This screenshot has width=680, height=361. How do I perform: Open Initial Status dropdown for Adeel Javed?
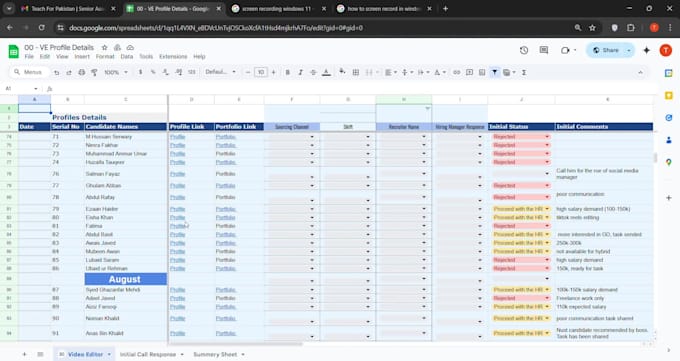pos(547,298)
